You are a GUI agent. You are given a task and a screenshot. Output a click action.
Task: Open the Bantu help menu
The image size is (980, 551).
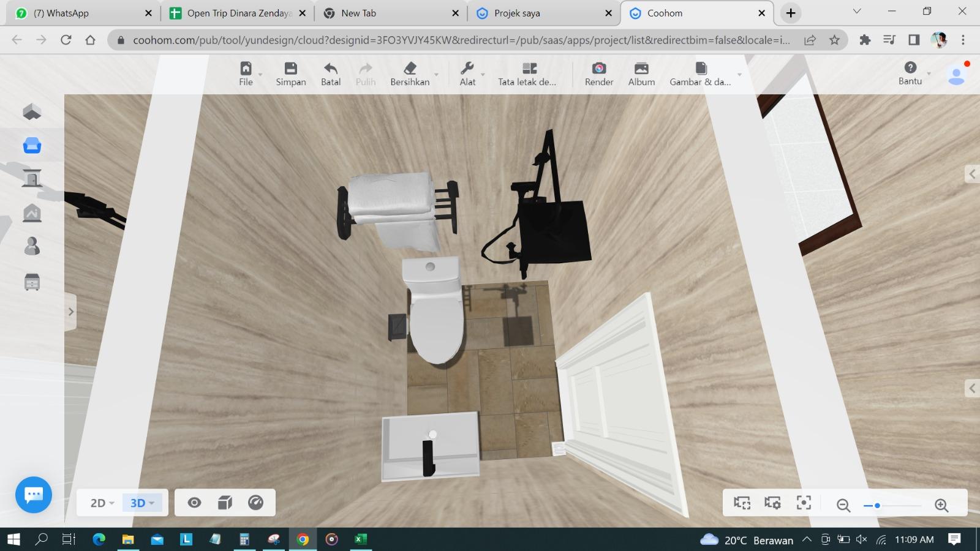(x=910, y=73)
